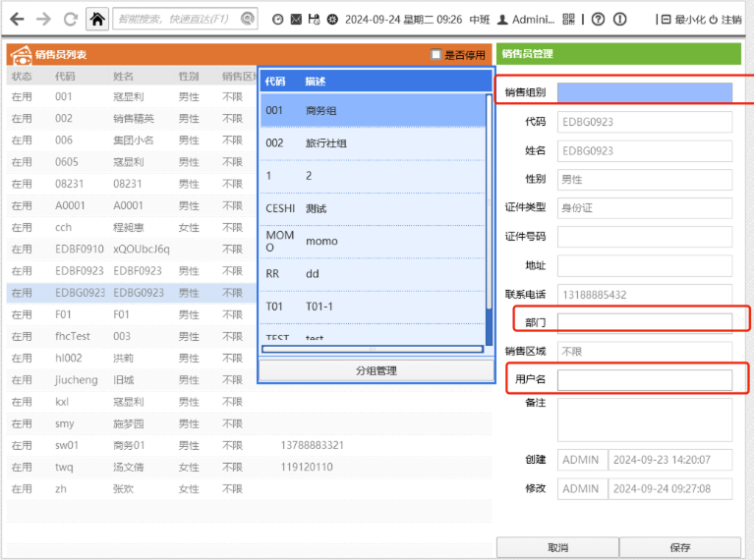Open the 销售组别 dropdown field

pyautogui.click(x=644, y=92)
